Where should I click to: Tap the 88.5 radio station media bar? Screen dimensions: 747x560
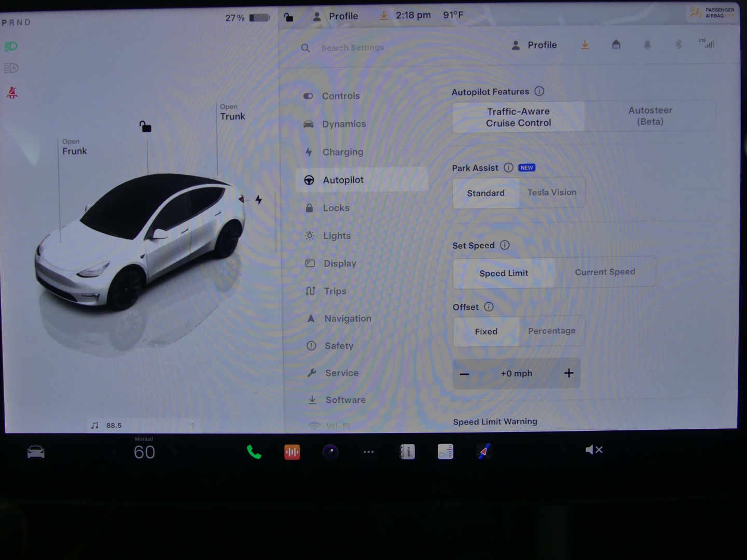point(144,425)
